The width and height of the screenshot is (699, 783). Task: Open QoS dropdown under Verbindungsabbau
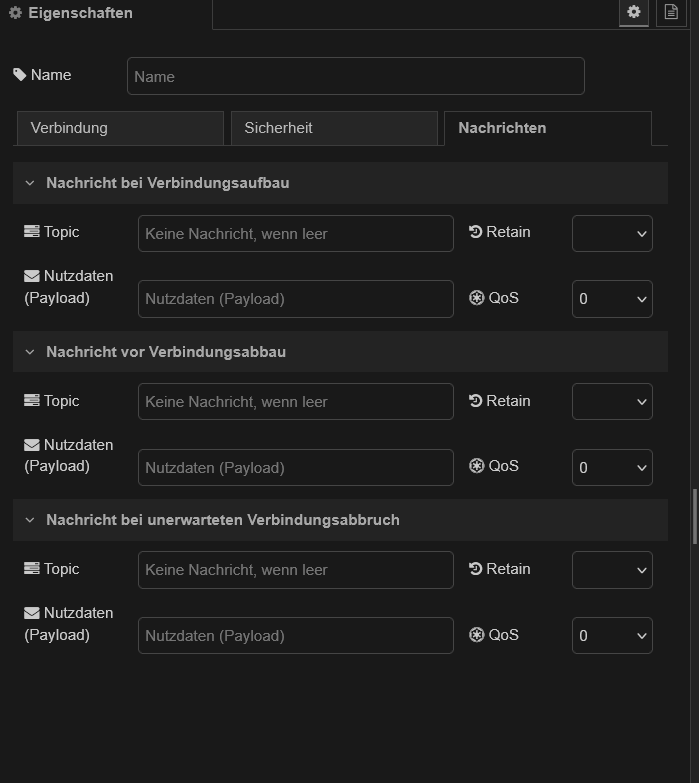612,467
